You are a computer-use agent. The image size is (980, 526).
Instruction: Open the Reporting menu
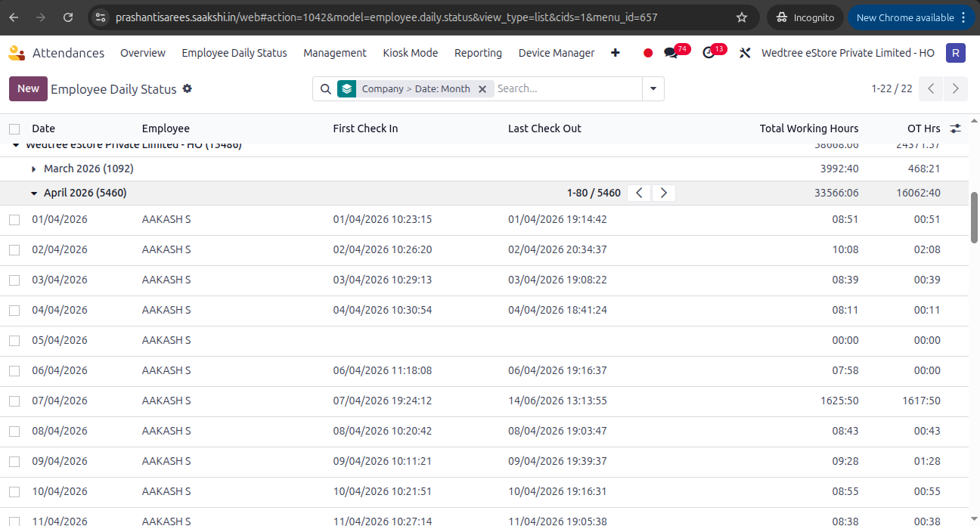[x=478, y=53]
